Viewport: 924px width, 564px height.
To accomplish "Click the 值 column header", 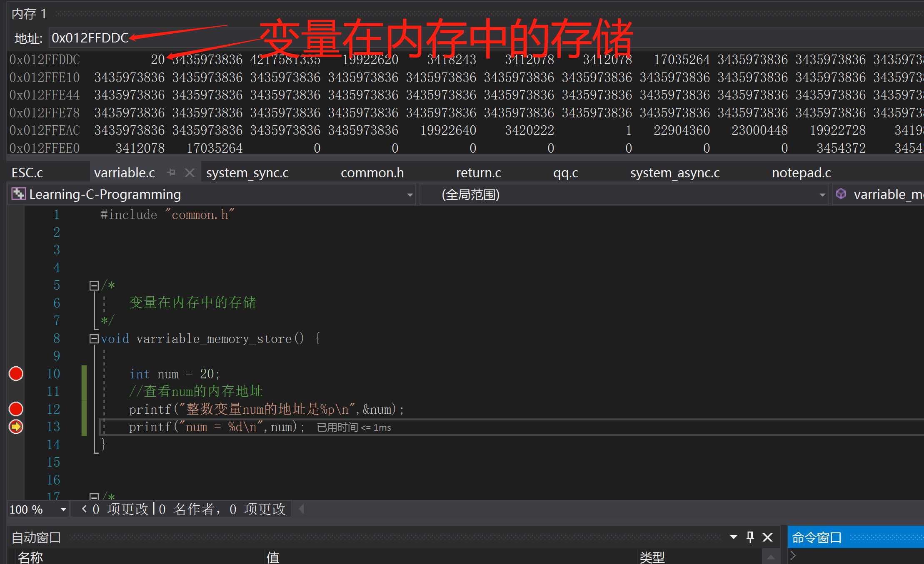I will 273,557.
